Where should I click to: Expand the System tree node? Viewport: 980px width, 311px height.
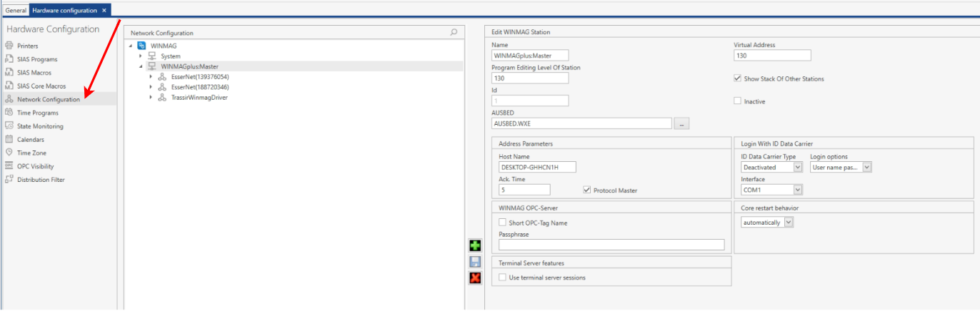(x=141, y=56)
